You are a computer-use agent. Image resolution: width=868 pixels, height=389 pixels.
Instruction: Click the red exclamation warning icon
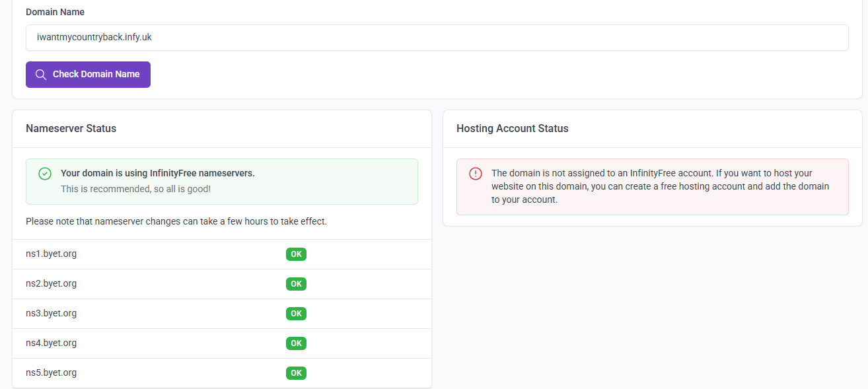pyautogui.click(x=476, y=174)
